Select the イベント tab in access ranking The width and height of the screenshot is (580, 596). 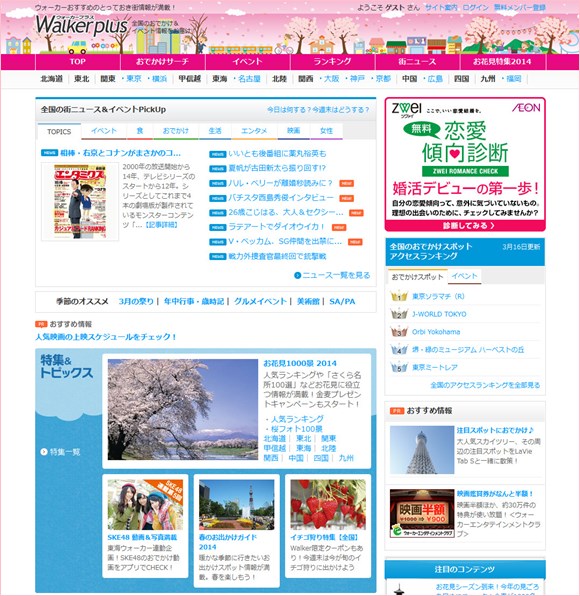464,276
